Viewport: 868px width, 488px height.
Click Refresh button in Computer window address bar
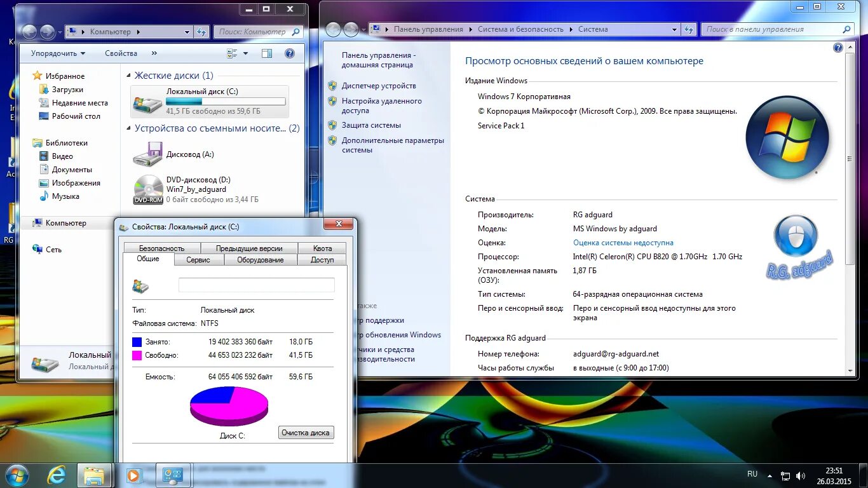[201, 32]
